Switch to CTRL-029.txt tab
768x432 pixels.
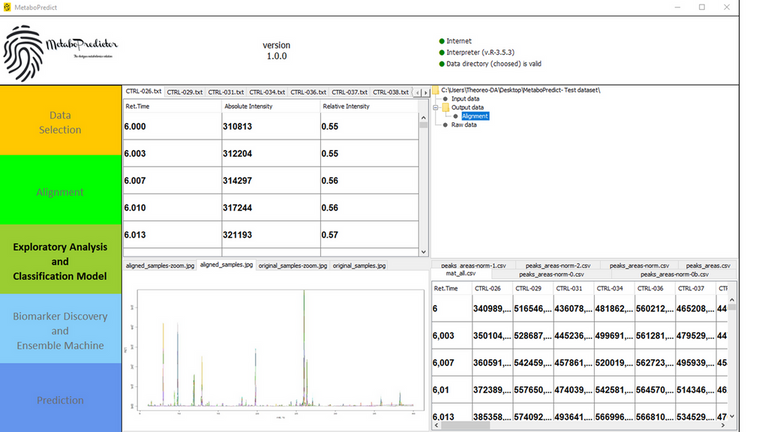(x=185, y=92)
